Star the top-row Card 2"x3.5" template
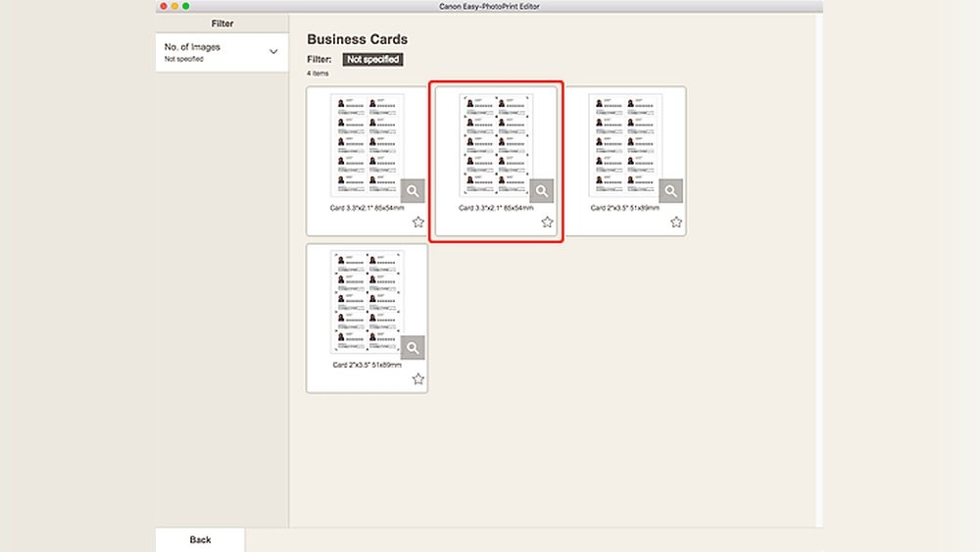Screen dimensions: 980x552 (676, 223)
